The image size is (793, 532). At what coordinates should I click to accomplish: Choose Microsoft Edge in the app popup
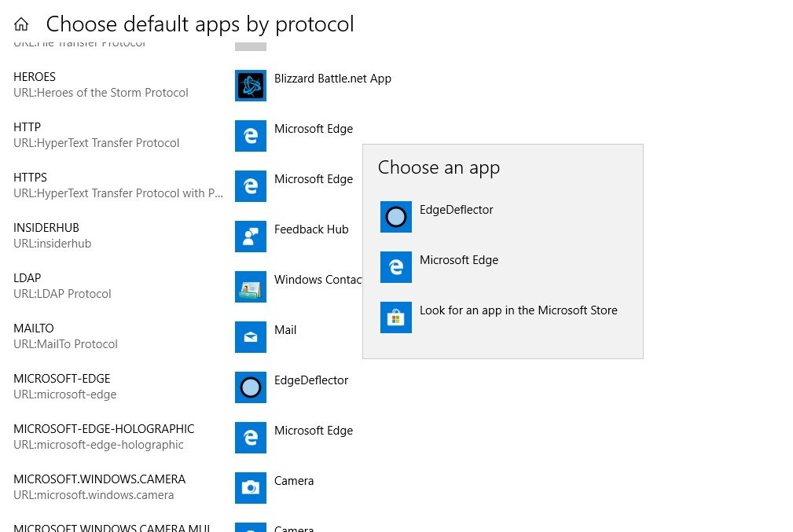pos(459,260)
